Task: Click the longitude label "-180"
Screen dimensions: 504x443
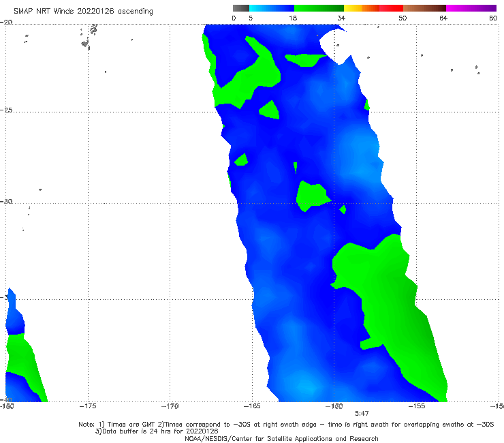Action: coord(7,406)
